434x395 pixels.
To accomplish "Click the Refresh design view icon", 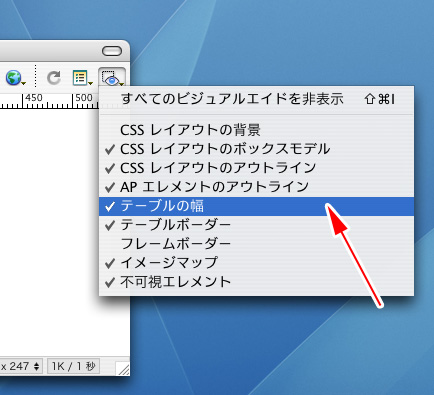I will [53, 78].
